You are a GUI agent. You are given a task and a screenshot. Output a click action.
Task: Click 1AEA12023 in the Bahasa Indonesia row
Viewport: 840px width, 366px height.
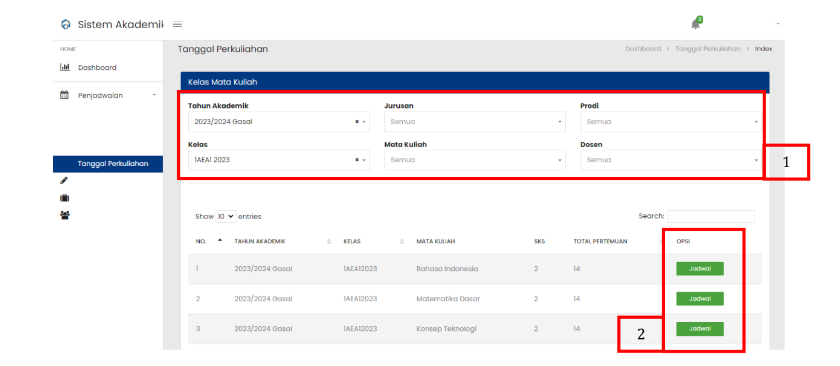(360, 268)
